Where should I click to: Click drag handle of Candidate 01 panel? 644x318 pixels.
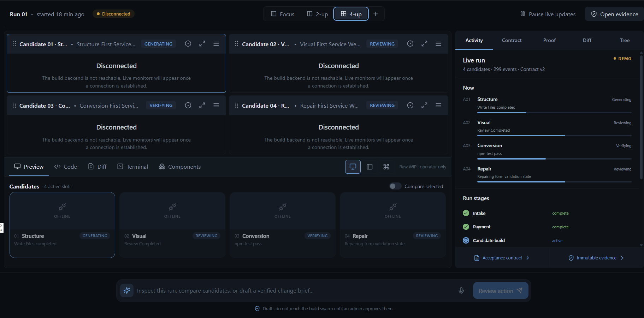(14, 44)
